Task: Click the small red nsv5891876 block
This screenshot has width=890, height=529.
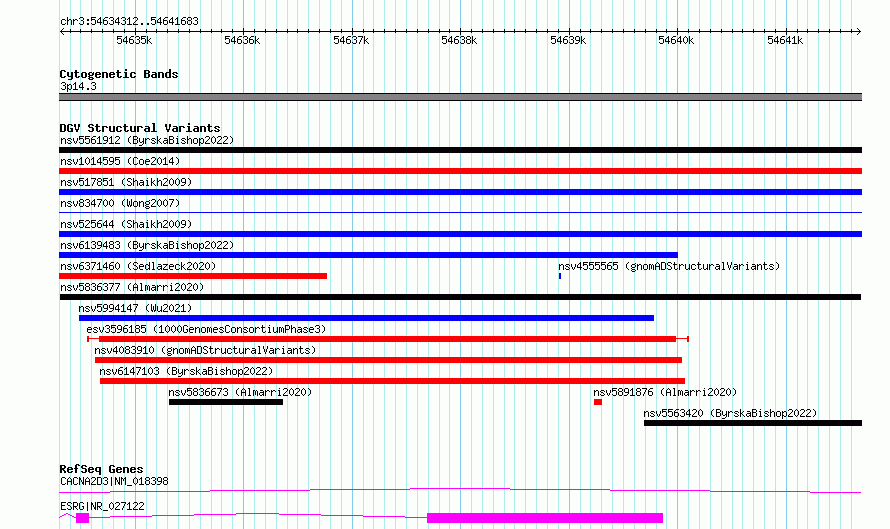Action: tap(598, 402)
